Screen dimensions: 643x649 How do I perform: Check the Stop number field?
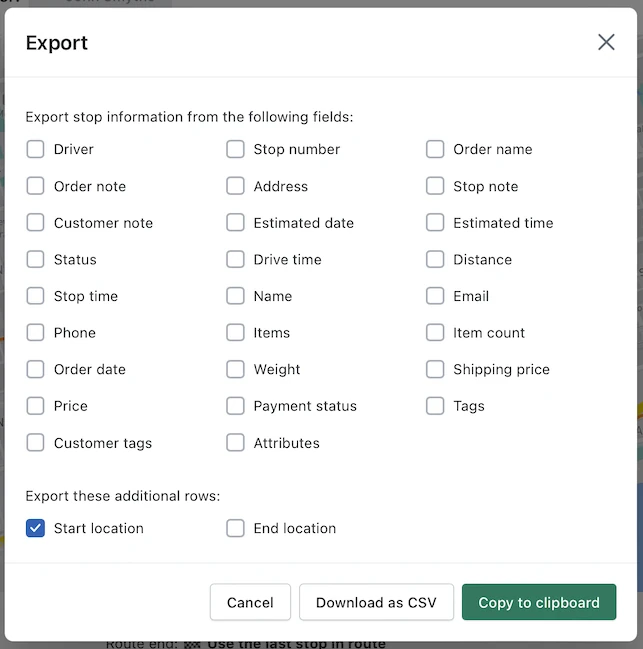click(x=235, y=149)
